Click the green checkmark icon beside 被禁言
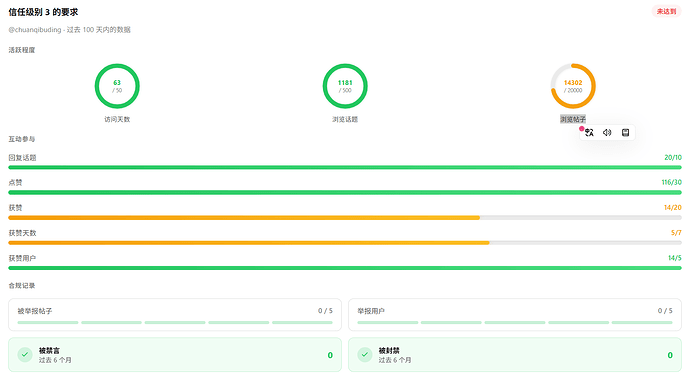Image resolution: width=690 pixels, height=376 pixels. pyautogui.click(x=25, y=354)
